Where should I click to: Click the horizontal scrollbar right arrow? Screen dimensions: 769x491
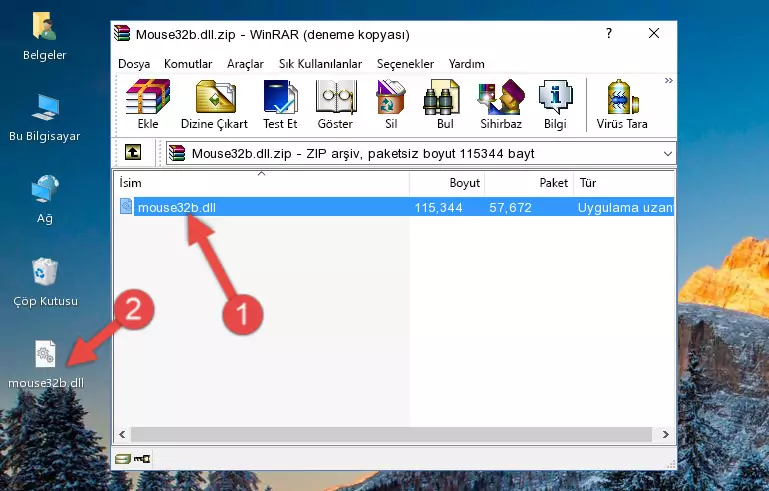tap(666, 434)
